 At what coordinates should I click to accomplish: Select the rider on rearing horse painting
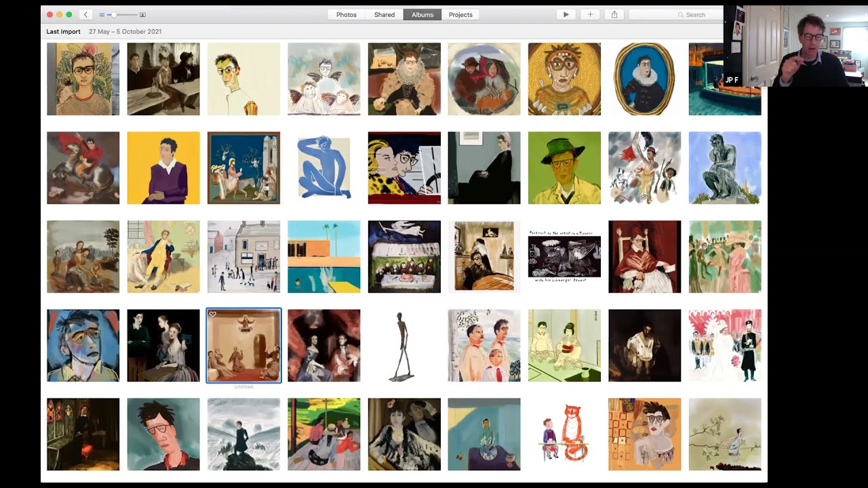tap(83, 168)
